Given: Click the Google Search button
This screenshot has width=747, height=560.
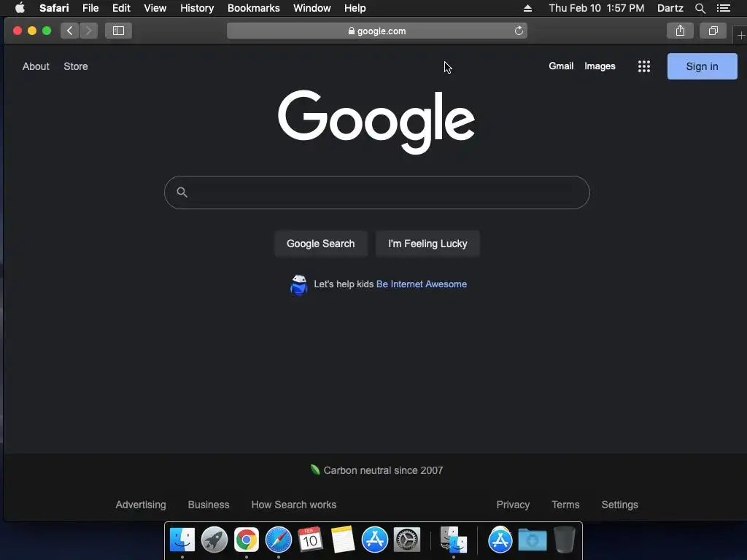Looking at the screenshot, I should [x=321, y=244].
